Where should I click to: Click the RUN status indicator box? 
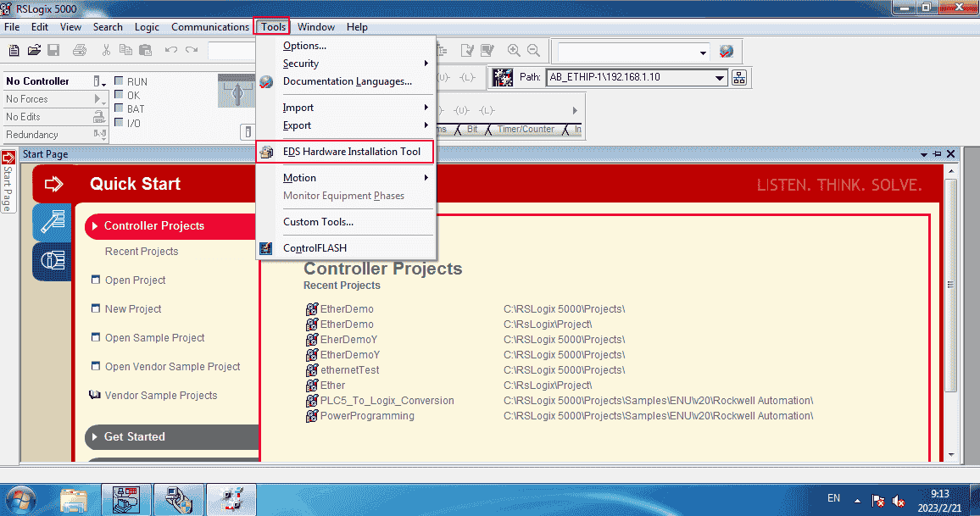[119, 82]
